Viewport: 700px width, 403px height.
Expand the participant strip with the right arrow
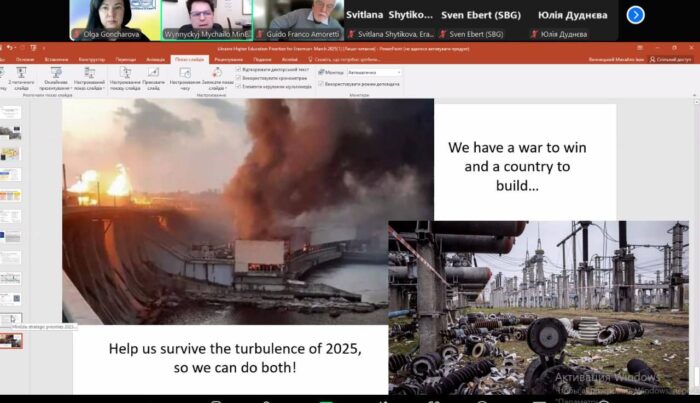[635, 15]
